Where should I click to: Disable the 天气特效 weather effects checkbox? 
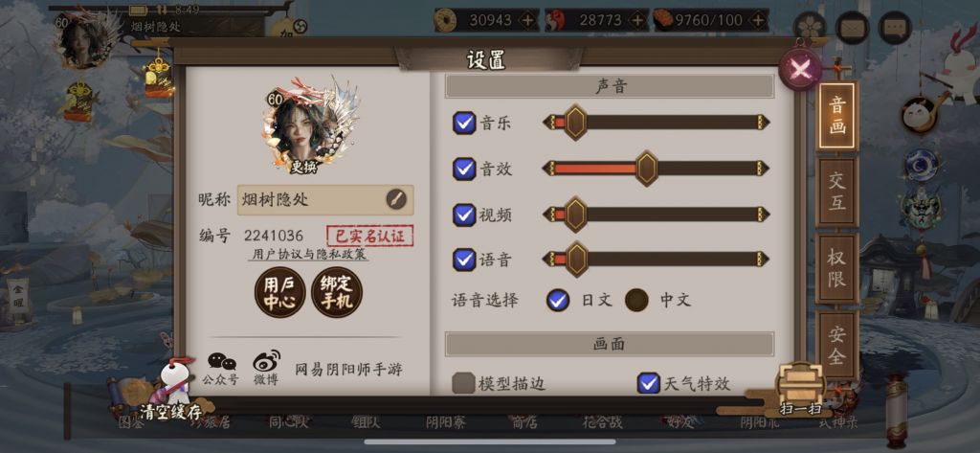(x=648, y=382)
